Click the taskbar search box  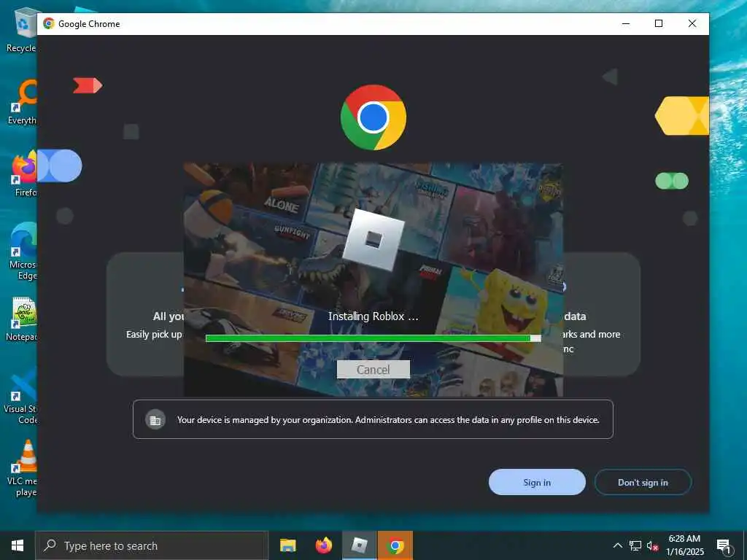pos(152,545)
